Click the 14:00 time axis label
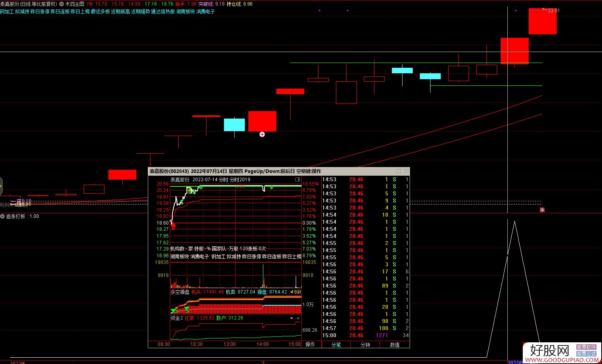Image resolution: width=602 pixels, height=364 pixels. point(263,344)
